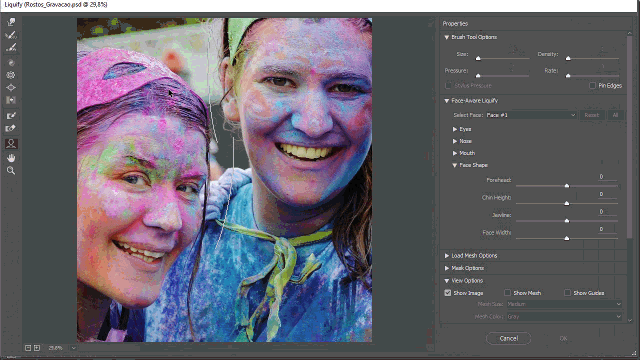This screenshot has width=640, height=360.
Task: Click the All reset button
Action: (x=615, y=115)
